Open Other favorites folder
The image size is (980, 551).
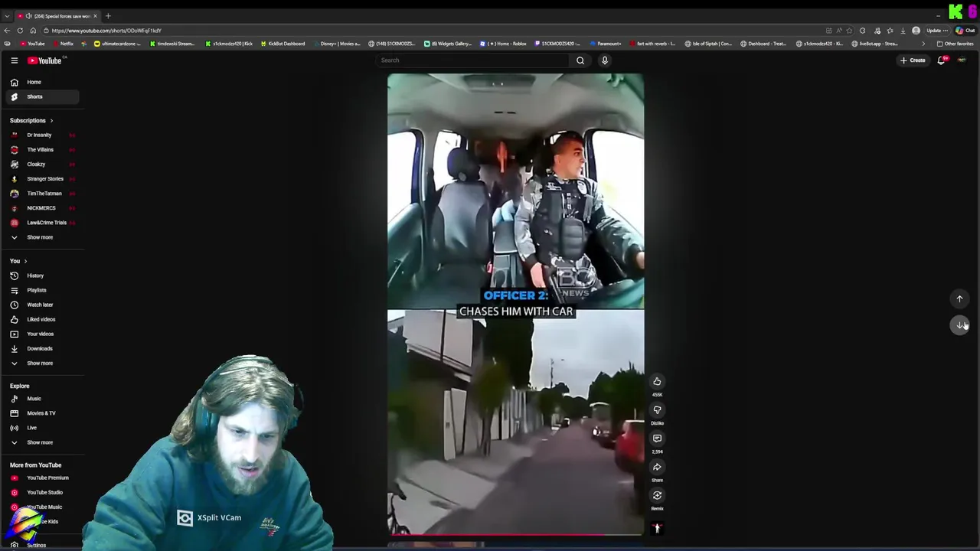955,44
